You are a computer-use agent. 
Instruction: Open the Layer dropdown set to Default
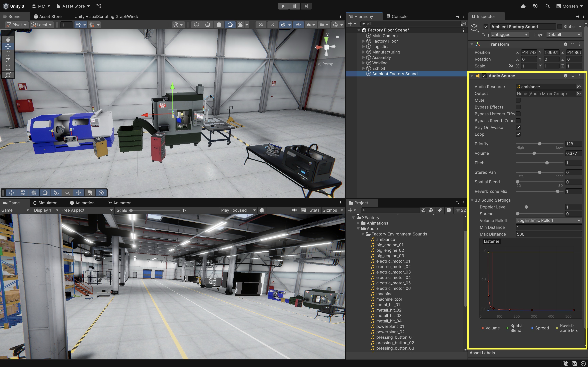coord(564,34)
